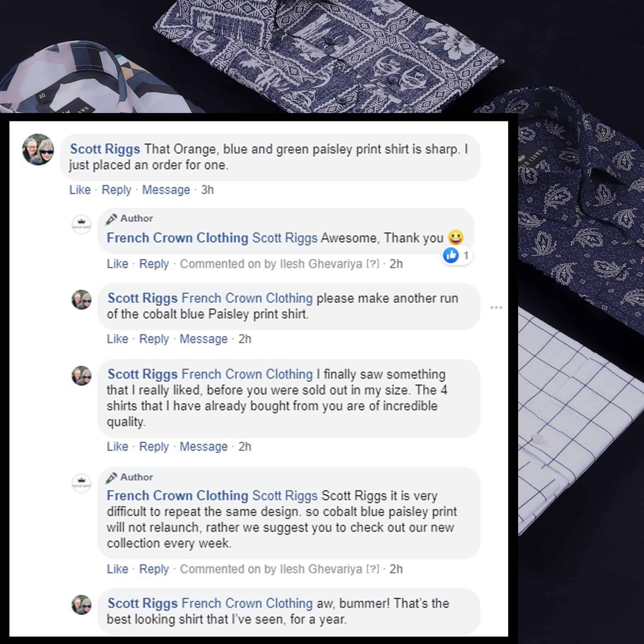Like Scott Riggs' top comment
Viewport: 644px width, 644px height.
pos(80,190)
